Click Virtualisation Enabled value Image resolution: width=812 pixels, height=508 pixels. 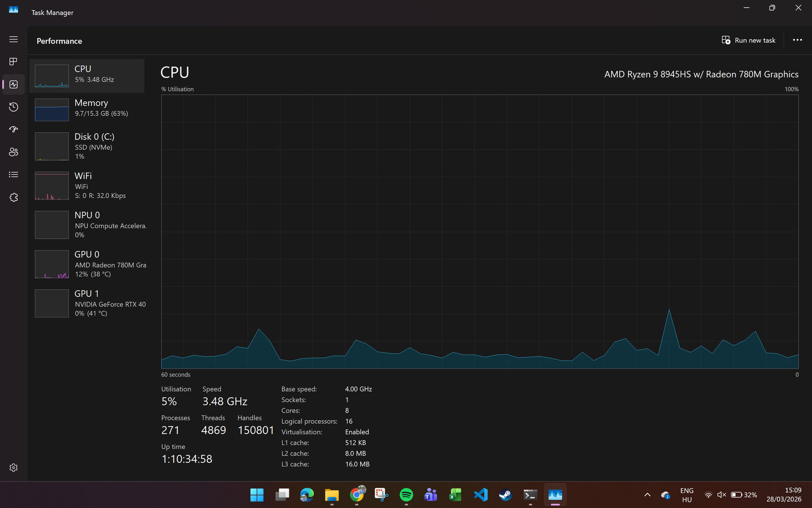pos(357,432)
